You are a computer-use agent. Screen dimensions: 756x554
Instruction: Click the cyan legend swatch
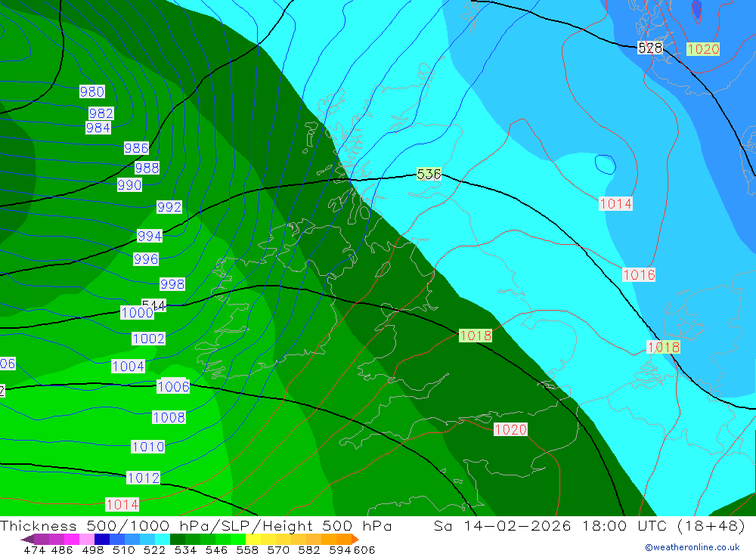click(163, 539)
